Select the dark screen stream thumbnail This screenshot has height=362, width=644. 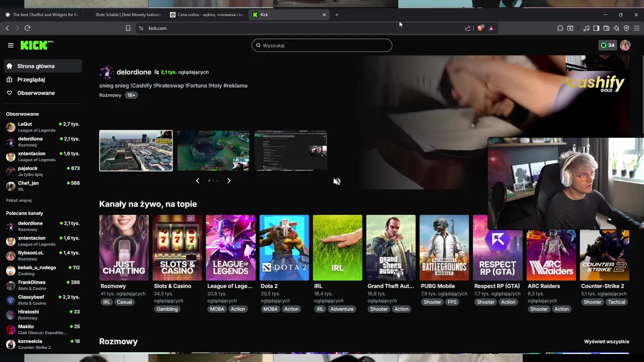291,151
